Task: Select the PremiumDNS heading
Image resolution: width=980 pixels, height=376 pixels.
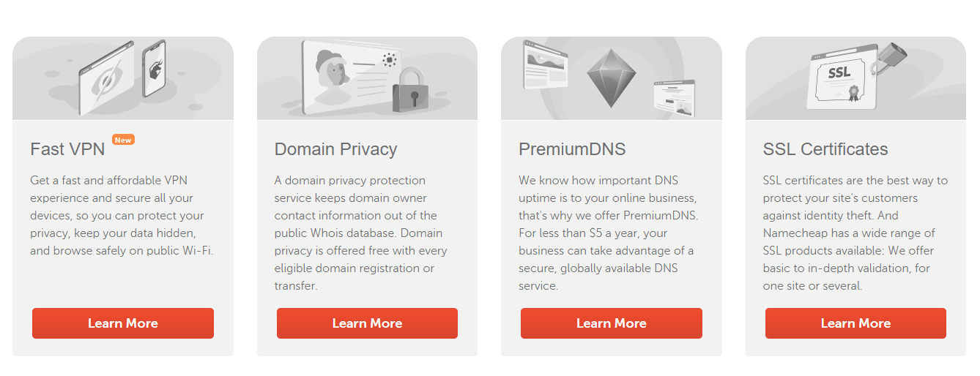Action: 572,149
